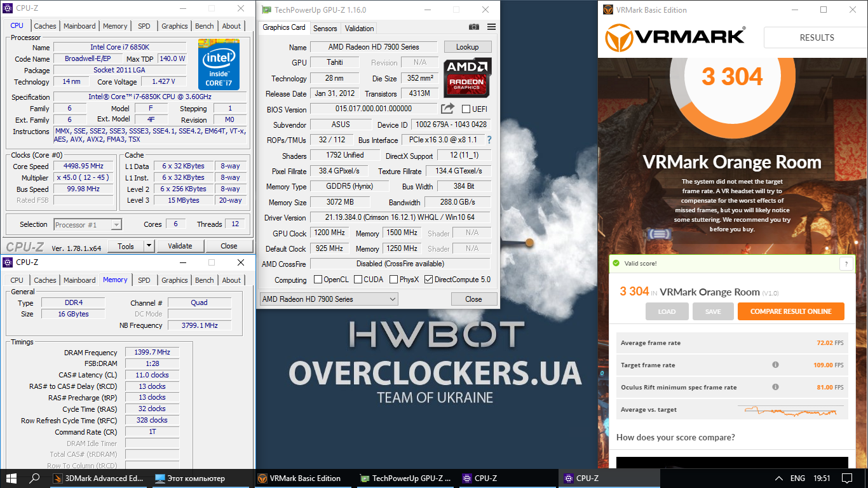Click the 19:51 taskbar clock
This screenshot has width=868, height=488.
pyautogui.click(x=822, y=478)
